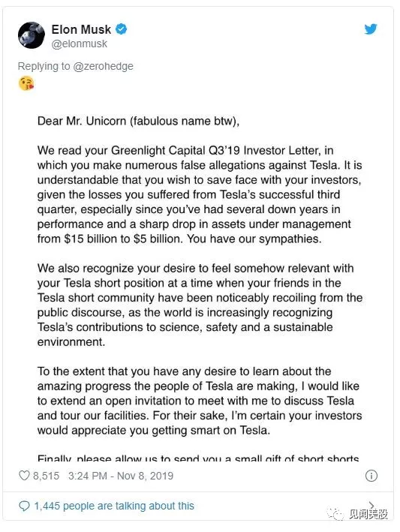Click the WeChat watermark icon
This screenshot has width=400, height=532.
(x=335, y=514)
